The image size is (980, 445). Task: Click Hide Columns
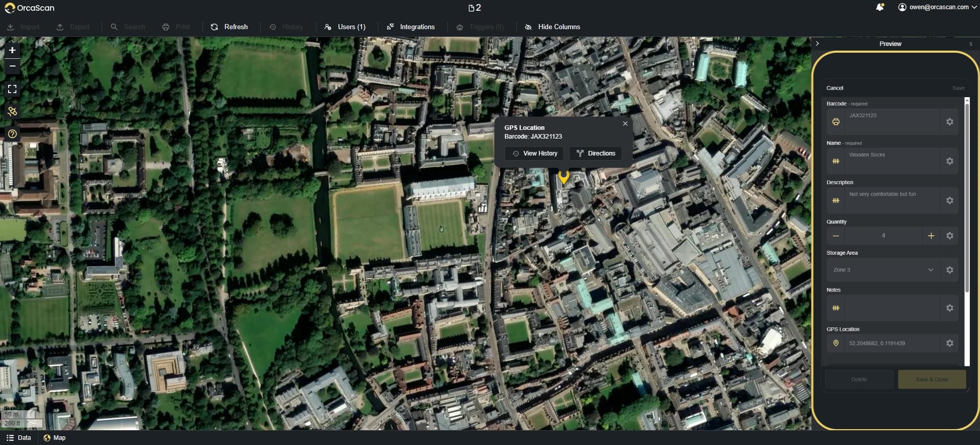tap(553, 27)
